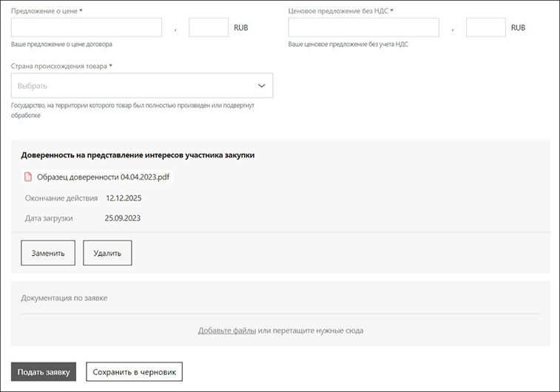Focus the Ценовое предложение без НДС rubles field
Screen dimensions: 560x392
pyautogui.click(x=363, y=27)
